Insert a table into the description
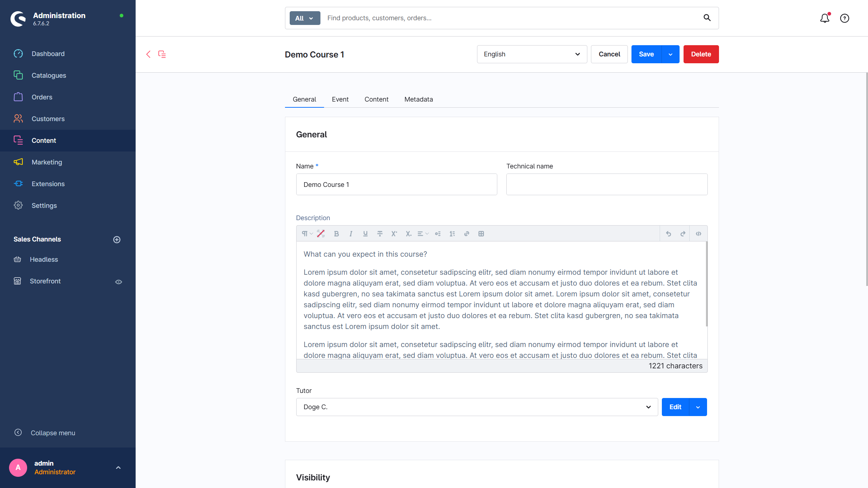868x488 pixels. (x=481, y=234)
